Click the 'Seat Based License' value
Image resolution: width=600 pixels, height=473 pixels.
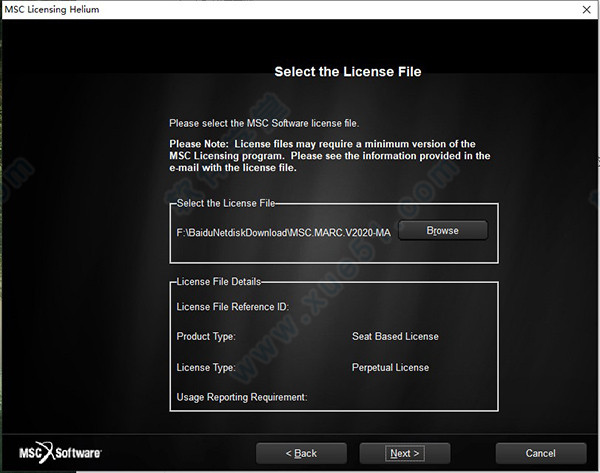[395, 337]
